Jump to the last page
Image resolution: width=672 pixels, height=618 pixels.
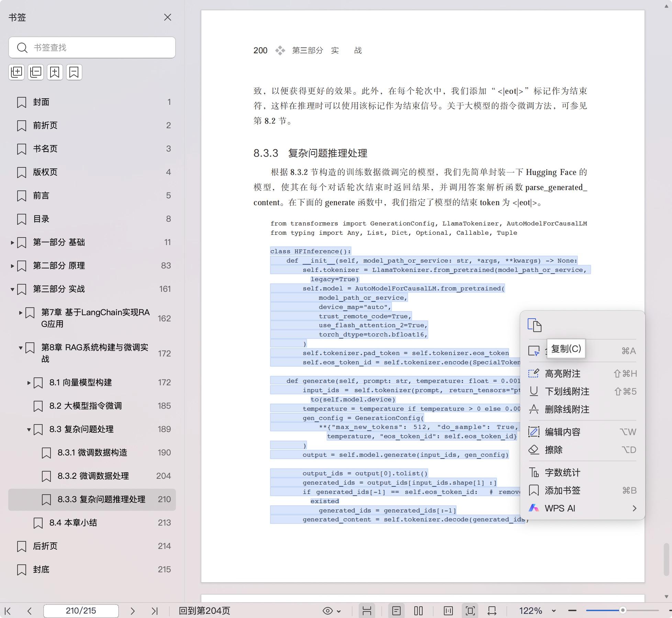155,611
